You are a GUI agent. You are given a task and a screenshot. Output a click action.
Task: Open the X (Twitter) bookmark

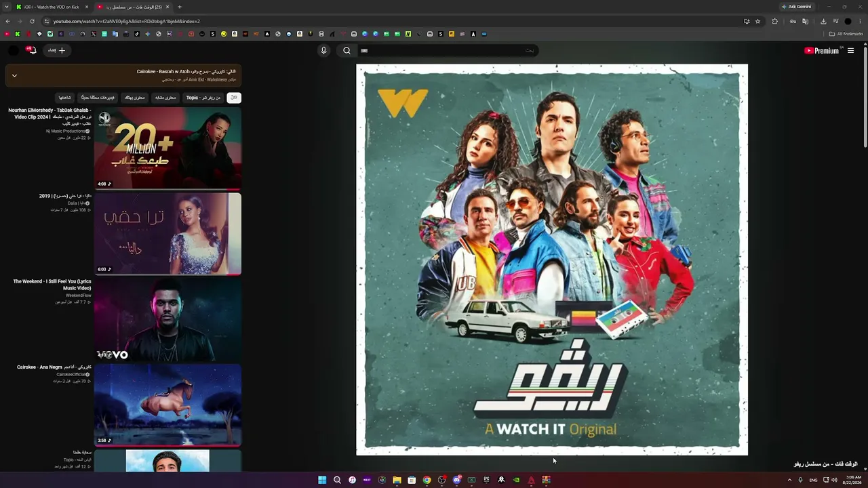point(94,34)
